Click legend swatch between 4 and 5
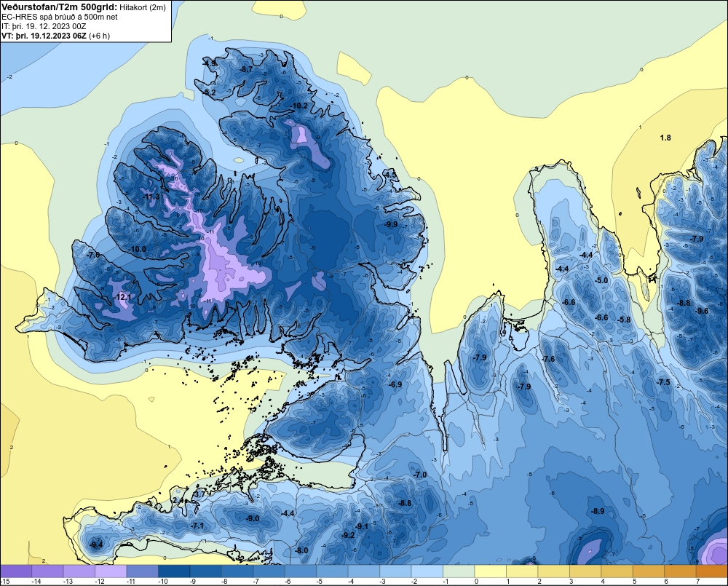The width and height of the screenshot is (728, 586). [617, 571]
